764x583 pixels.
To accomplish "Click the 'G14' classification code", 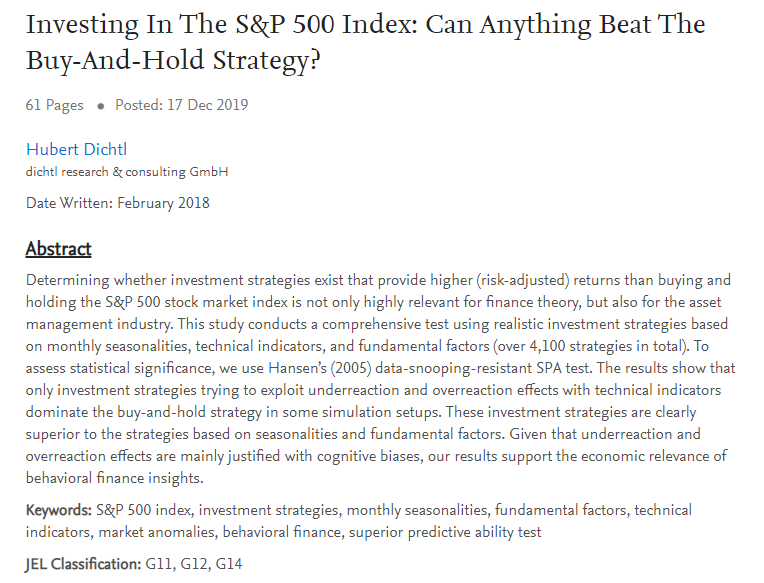I will 229,564.
